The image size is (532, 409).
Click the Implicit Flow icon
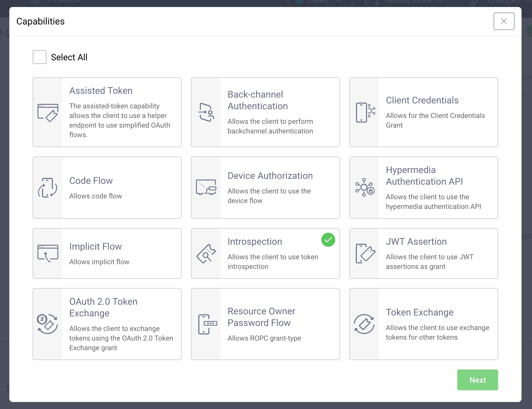[48, 253]
